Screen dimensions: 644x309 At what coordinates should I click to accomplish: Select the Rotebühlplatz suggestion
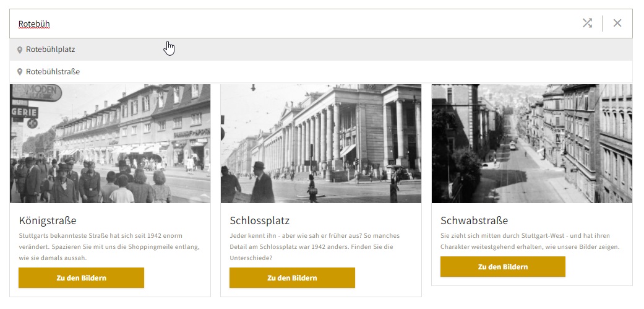point(321,50)
